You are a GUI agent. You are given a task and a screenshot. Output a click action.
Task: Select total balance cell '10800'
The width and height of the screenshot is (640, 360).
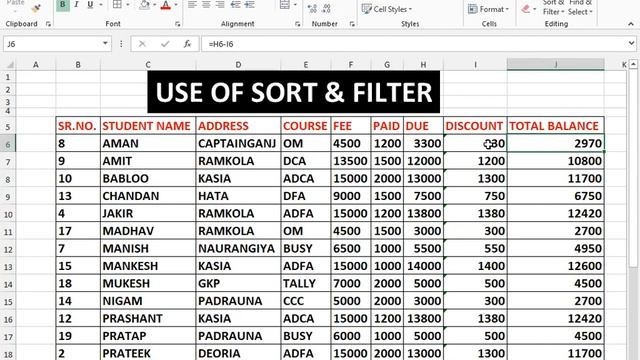(x=556, y=161)
